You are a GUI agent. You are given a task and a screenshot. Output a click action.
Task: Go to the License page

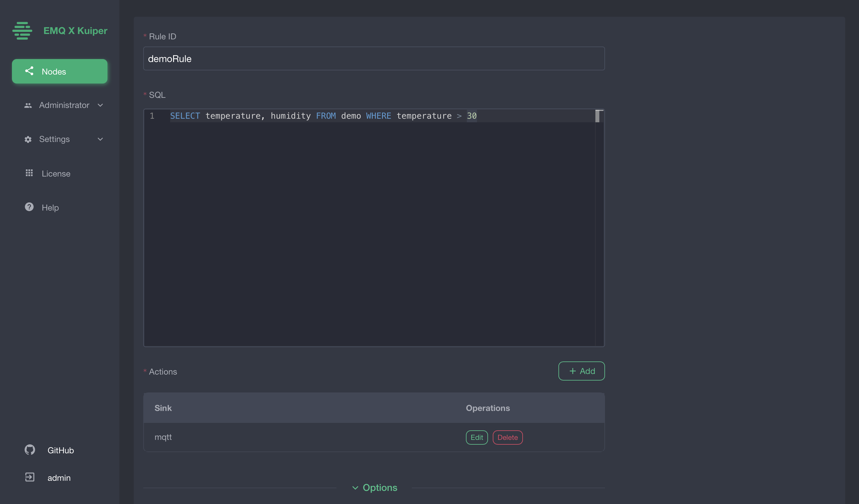60,173
